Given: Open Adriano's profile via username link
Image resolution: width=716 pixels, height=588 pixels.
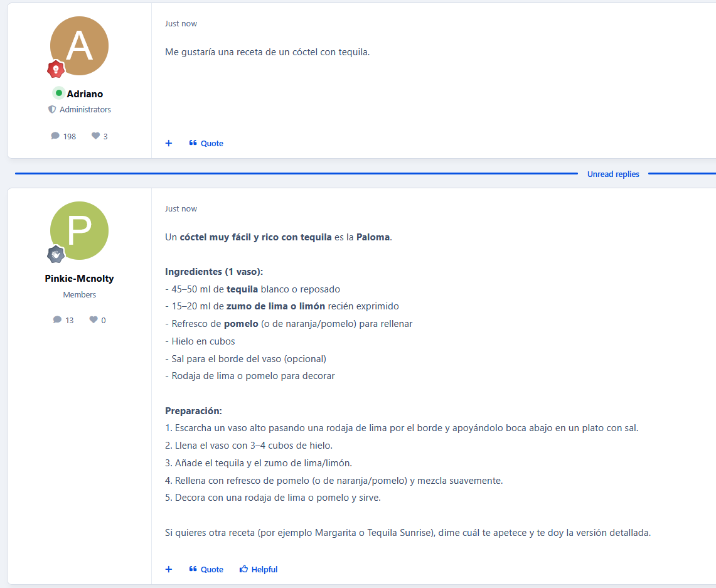Looking at the screenshot, I should [x=85, y=94].
